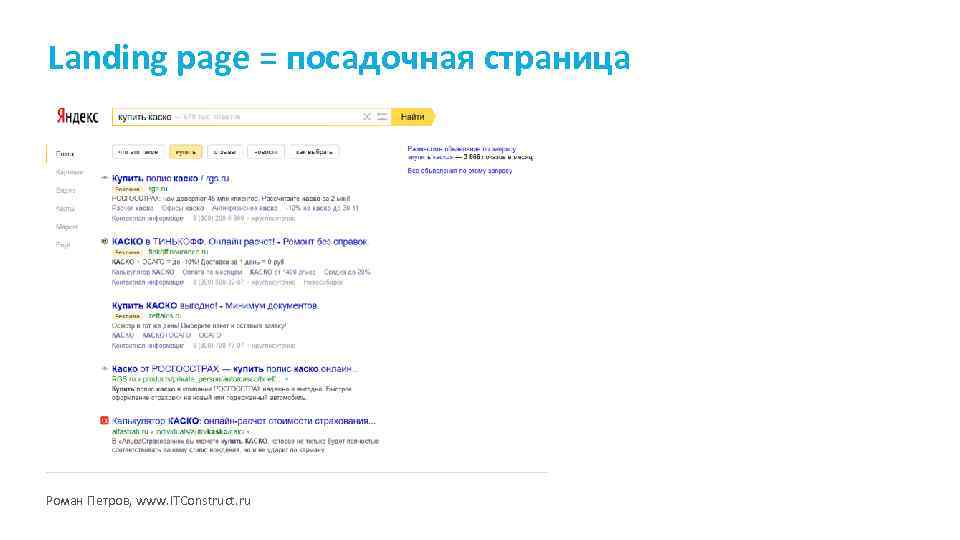Open the Купить полис каско ad result
Screen dimensions: 960x540
point(171,178)
